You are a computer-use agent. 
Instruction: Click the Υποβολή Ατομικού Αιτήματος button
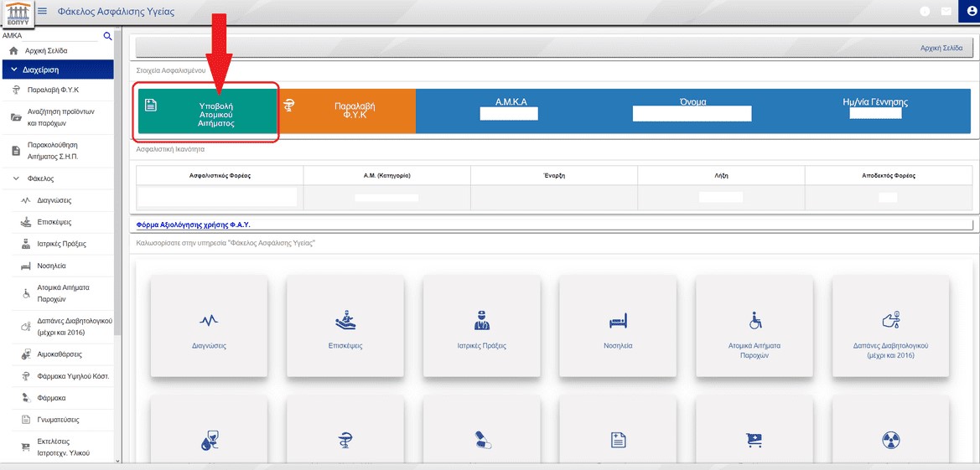pyautogui.click(x=208, y=111)
